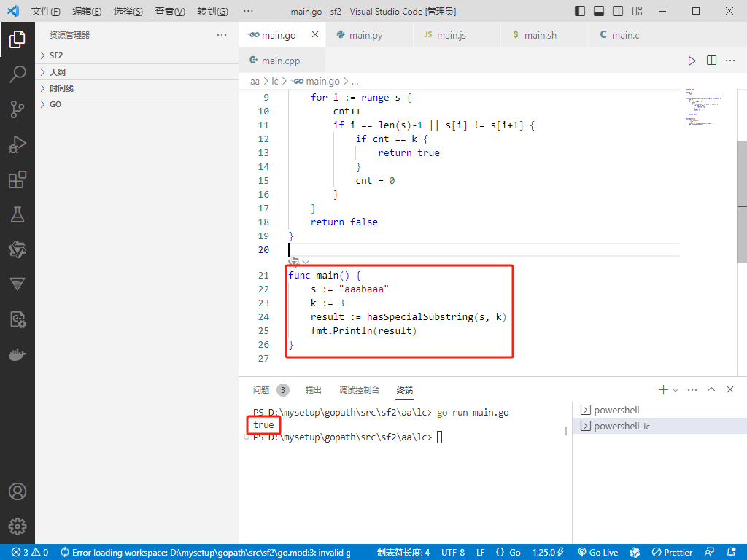Click Go Live in status bar
Image resolution: width=747 pixels, height=560 pixels.
click(x=598, y=553)
